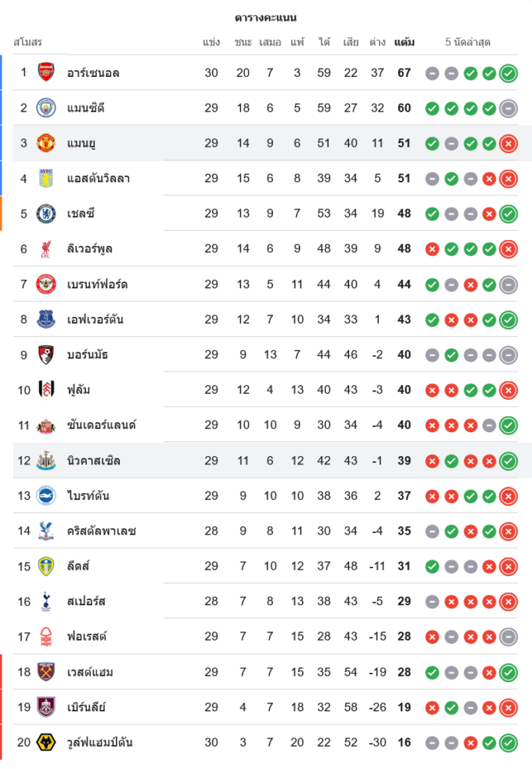Click the Manchester City club crest
Viewport: 532px width, 769px height.
pos(46,108)
